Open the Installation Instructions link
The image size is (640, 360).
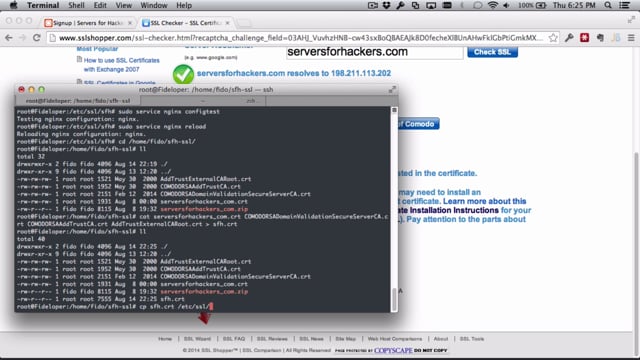(x=454, y=210)
